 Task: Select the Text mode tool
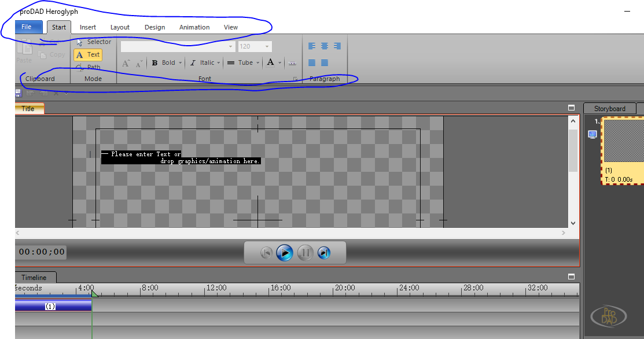[88, 55]
